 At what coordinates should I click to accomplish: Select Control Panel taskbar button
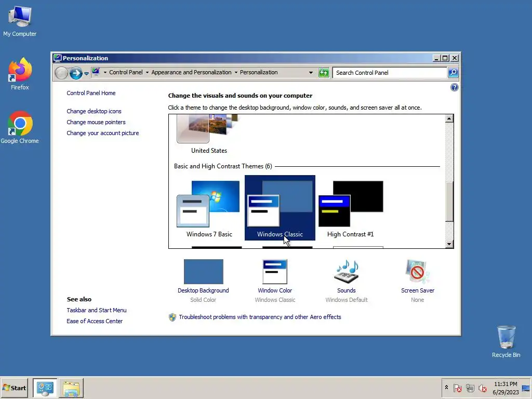[x=45, y=388]
